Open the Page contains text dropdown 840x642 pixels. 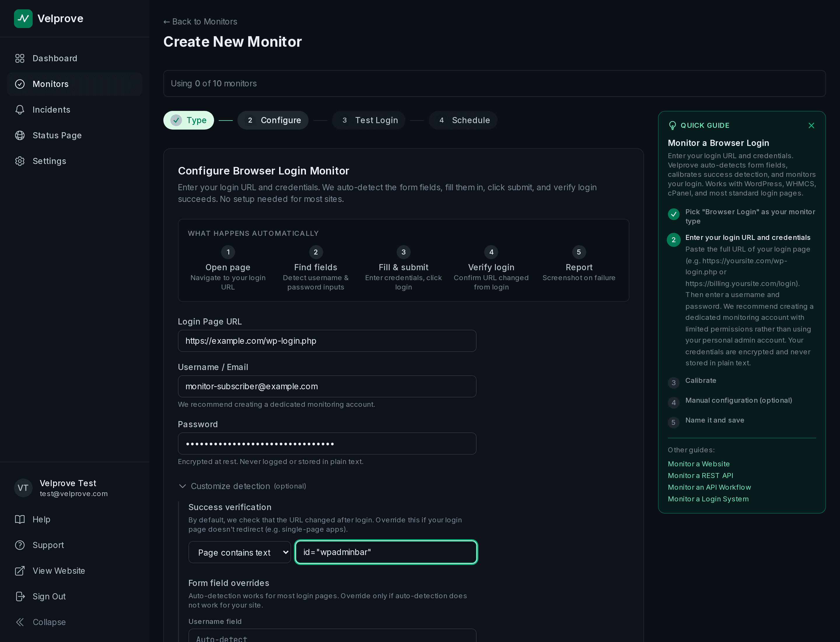tap(239, 552)
